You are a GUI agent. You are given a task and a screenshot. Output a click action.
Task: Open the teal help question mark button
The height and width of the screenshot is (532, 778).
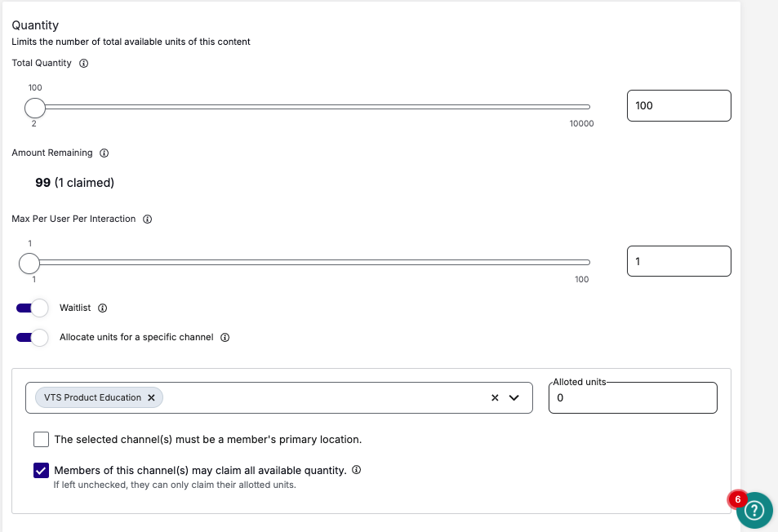(754, 510)
